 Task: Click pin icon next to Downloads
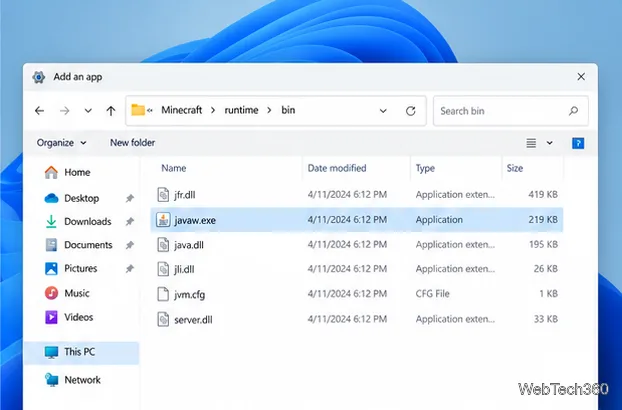click(x=130, y=222)
